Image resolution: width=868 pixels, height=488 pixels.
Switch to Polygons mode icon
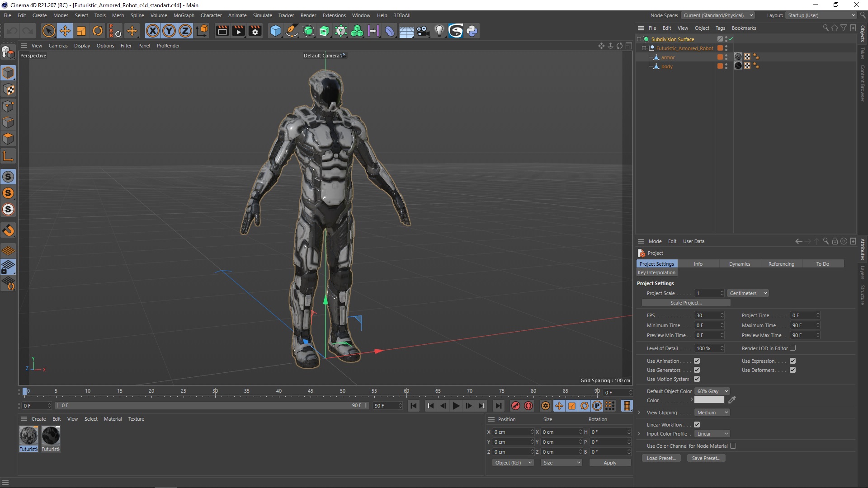[8, 139]
